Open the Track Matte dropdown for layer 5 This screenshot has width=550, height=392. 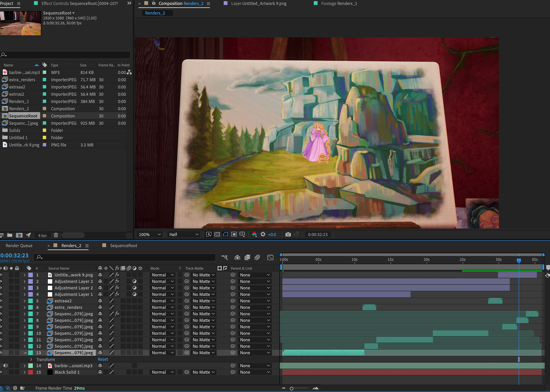pos(203,301)
